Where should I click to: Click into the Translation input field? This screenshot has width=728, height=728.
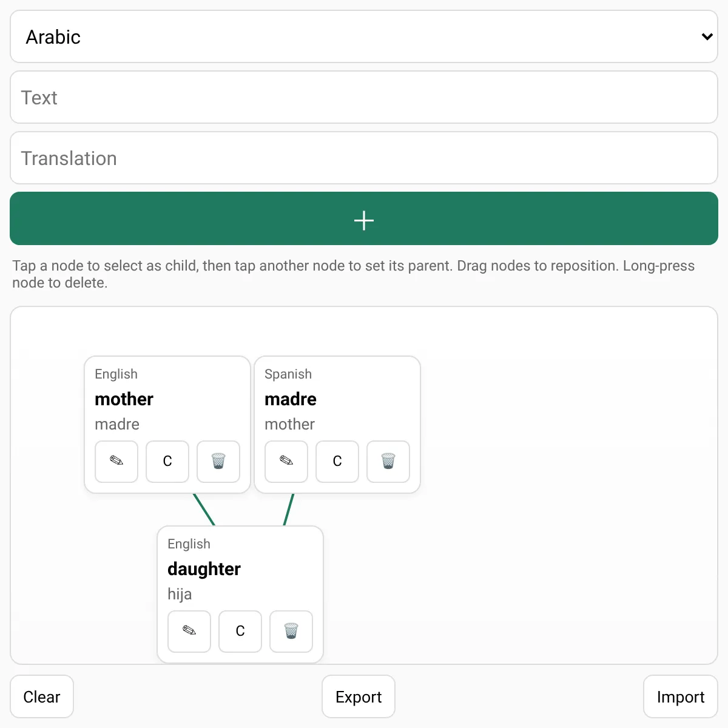pyautogui.click(x=364, y=158)
